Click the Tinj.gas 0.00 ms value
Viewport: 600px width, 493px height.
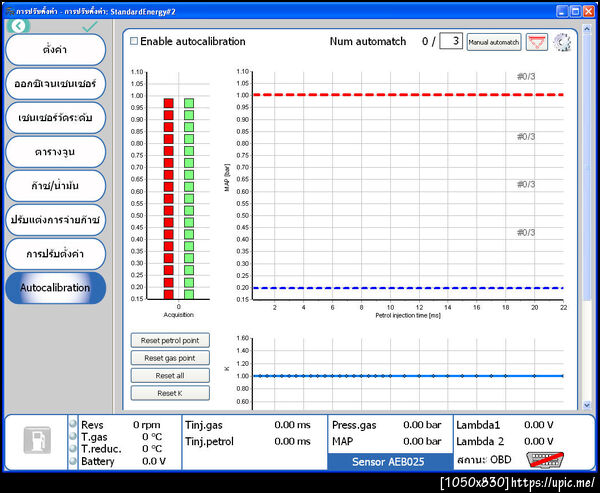(x=292, y=425)
